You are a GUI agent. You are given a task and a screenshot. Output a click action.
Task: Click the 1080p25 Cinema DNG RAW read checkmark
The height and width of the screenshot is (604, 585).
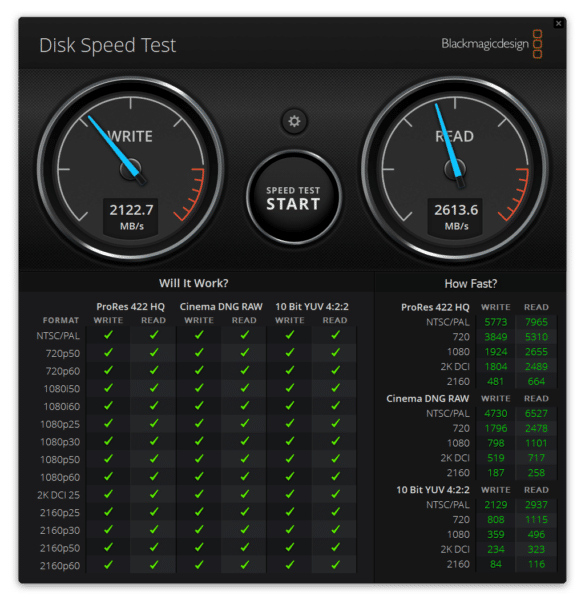245,424
